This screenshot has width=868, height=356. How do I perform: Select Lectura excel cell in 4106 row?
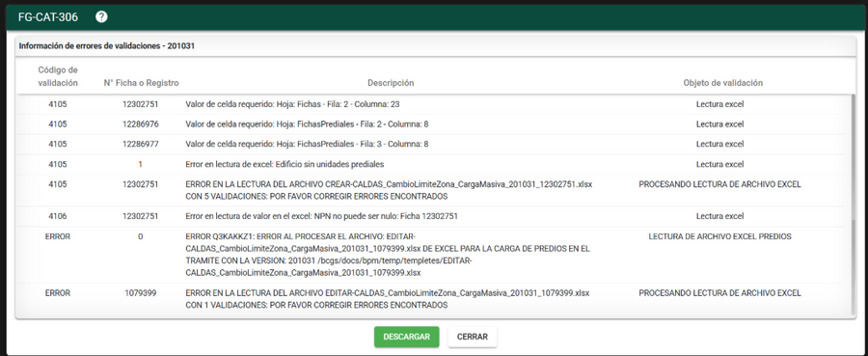(x=719, y=216)
